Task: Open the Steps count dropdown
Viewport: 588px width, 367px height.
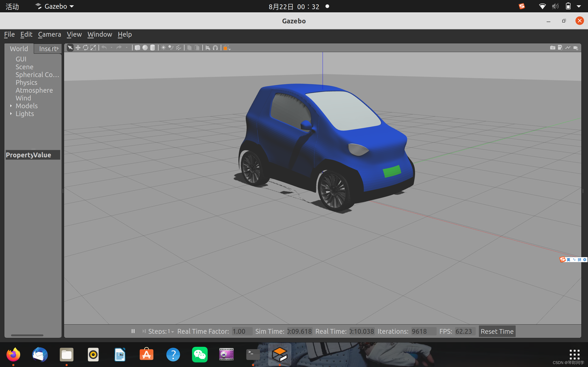Action: (x=172, y=332)
